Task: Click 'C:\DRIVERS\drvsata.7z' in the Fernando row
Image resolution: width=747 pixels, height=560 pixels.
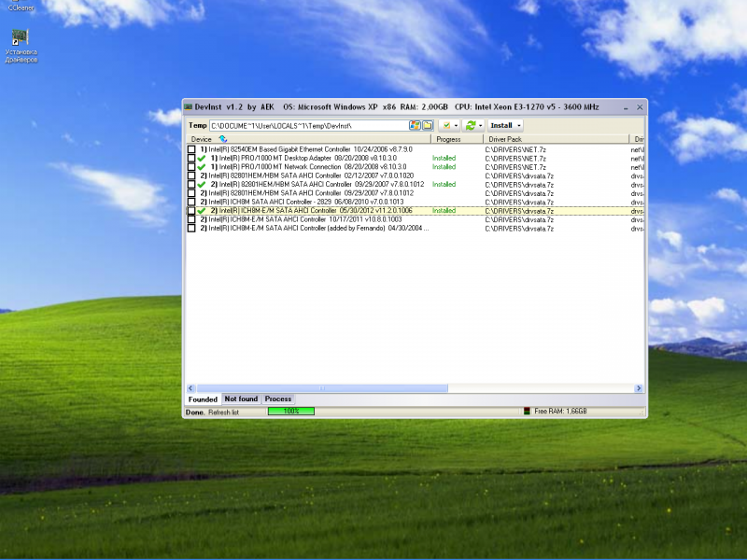Action: coord(519,229)
